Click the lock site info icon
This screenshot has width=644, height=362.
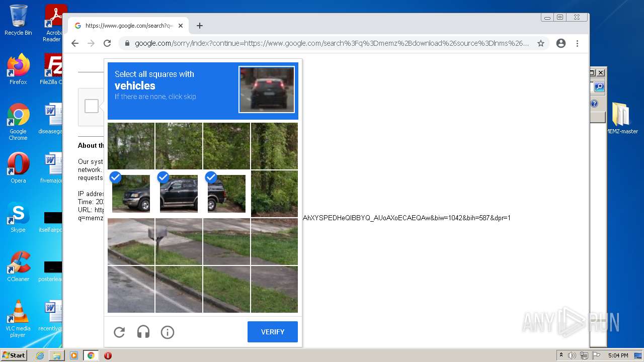click(x=127, y=43)
